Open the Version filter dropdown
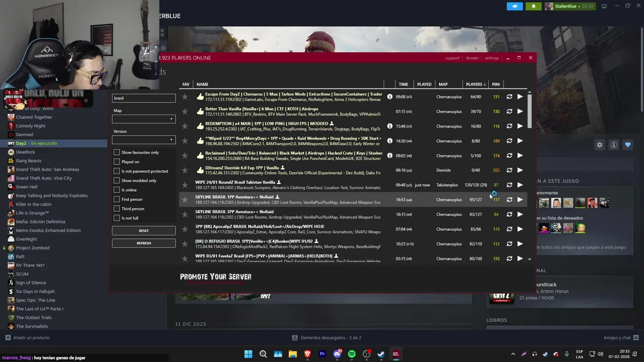 [x=143, y=140]
